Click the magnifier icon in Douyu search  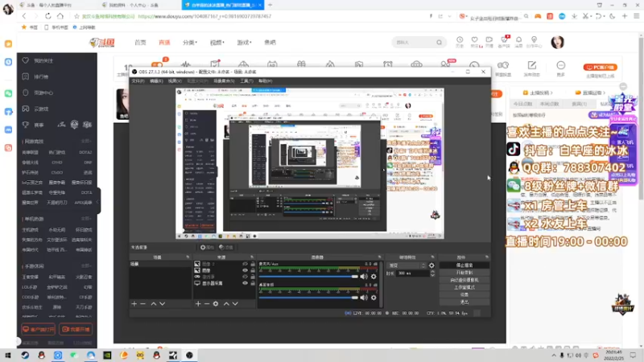click(x=439, y=43)
